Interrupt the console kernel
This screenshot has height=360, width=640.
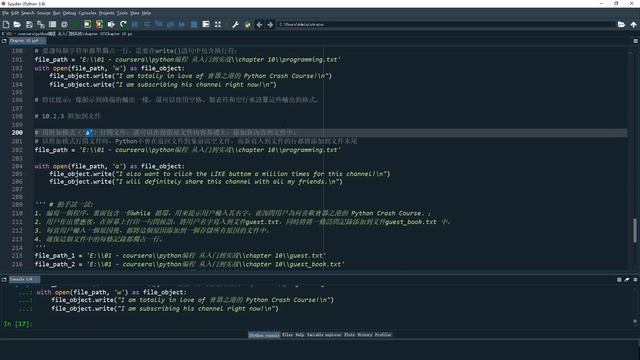click(619, 280)
